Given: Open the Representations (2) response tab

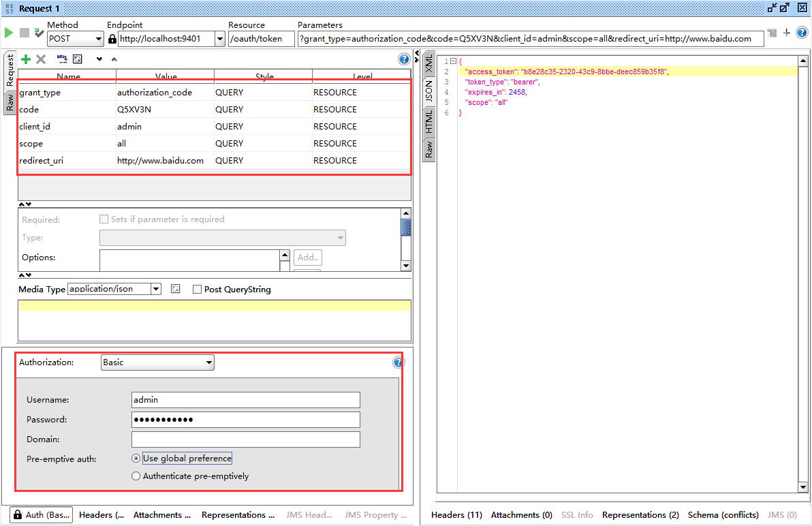Looking at the screenshot, I should [640, 515].
